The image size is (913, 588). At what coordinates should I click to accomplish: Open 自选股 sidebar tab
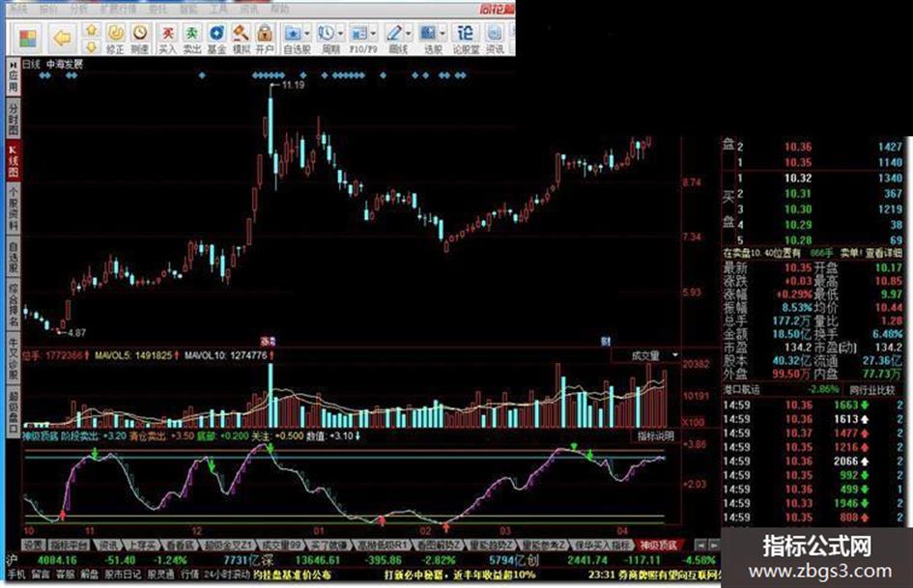pos(13,258)
